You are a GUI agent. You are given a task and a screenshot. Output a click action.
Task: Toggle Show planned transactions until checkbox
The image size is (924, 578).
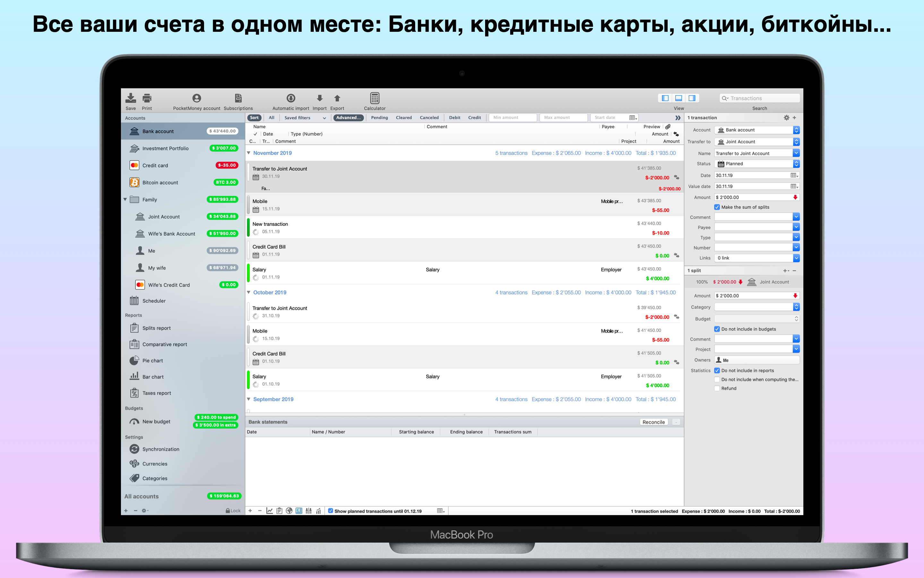point(331,511)
